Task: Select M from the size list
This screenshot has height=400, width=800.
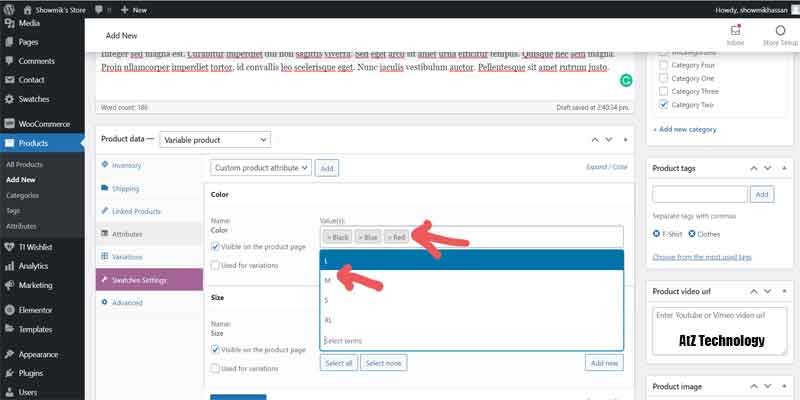Action: [x=328, y=281]
